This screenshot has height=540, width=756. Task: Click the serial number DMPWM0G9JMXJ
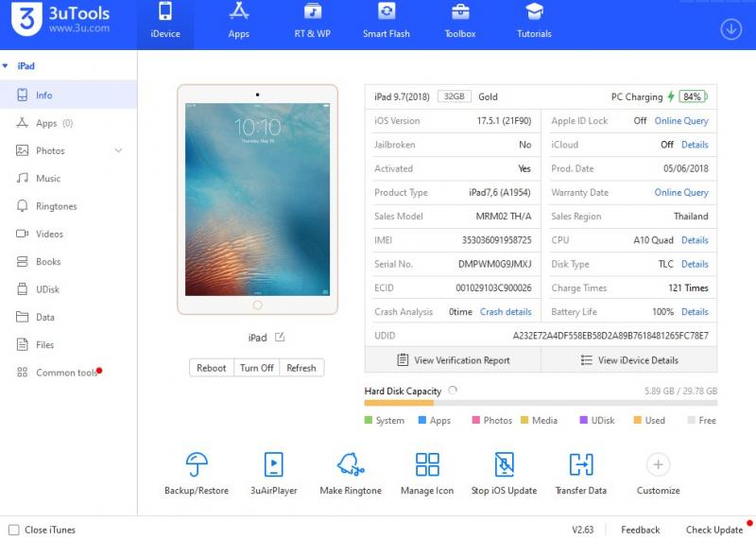(x=494, y=264)
